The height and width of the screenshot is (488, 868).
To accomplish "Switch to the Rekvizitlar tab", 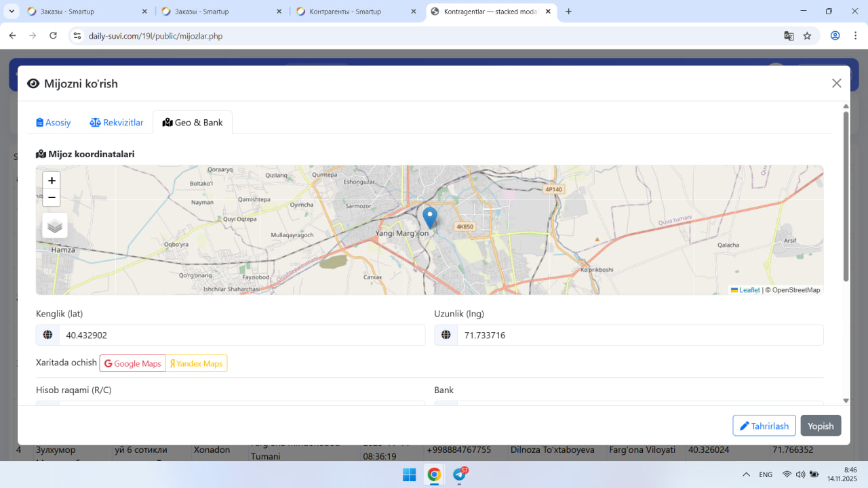I will tap(117, 123).
